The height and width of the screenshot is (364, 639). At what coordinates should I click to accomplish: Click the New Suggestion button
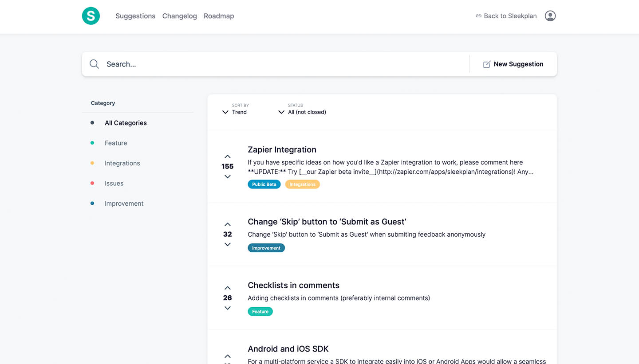coord(513,64)
